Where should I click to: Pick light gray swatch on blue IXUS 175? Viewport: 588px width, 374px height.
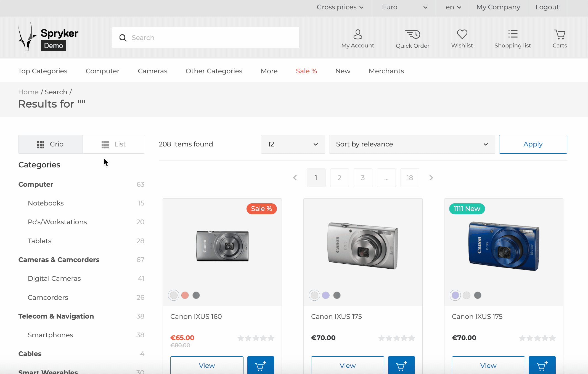tap(467, 295)
